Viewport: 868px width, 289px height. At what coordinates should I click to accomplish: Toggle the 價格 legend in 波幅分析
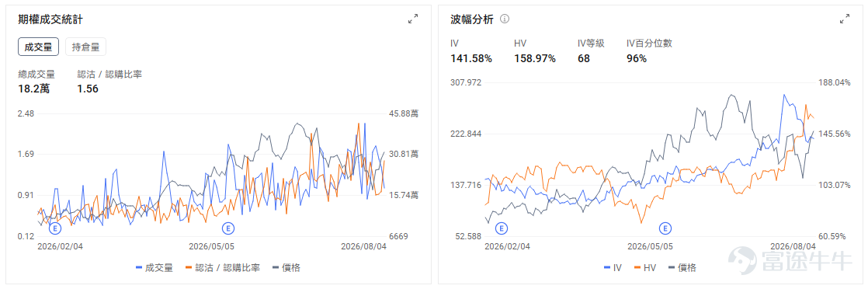[x=682, y=268]
